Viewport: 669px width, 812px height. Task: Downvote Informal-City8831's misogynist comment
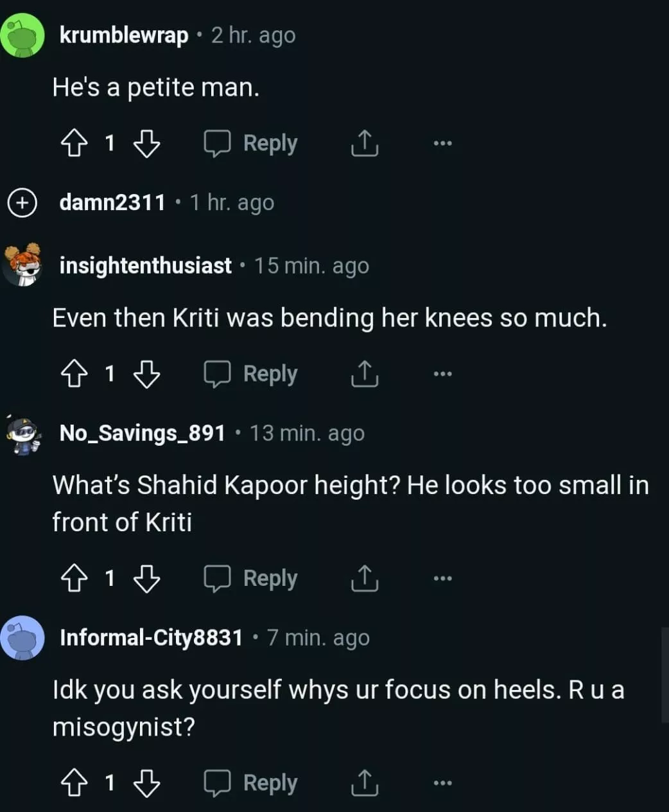pos(146,782)
